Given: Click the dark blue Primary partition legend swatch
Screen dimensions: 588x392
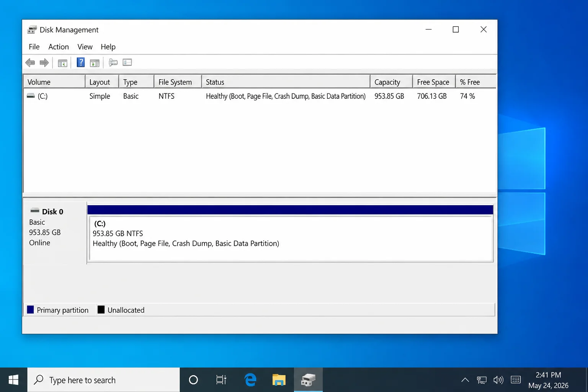Looking at the screenshot, I should 31,310.
